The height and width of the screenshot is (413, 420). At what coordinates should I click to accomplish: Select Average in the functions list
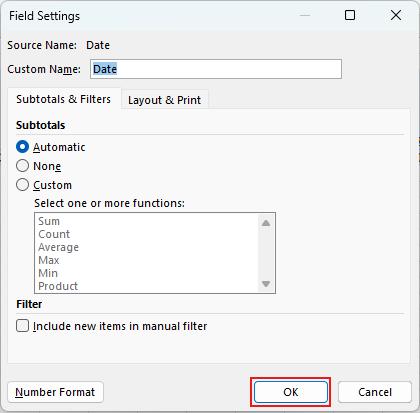59,247
